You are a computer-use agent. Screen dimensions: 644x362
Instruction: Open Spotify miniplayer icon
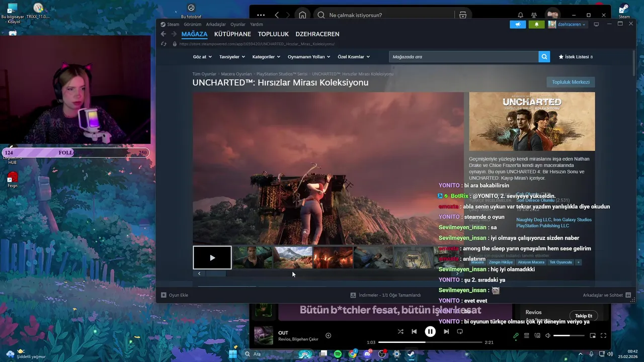pyautogui.click(x=593, y=335)
